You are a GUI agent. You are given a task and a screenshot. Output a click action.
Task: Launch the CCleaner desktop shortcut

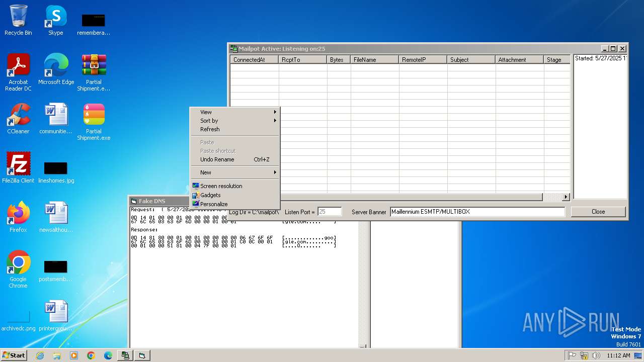(18, 119)
